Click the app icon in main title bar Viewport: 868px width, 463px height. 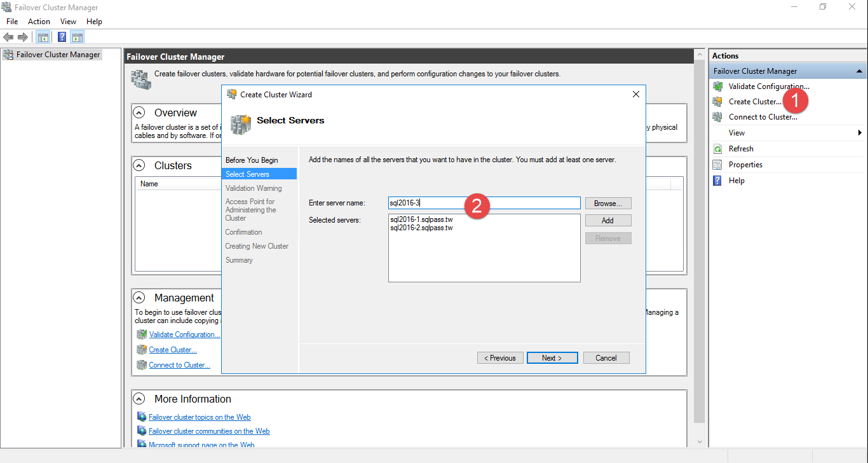pos(7,8)
